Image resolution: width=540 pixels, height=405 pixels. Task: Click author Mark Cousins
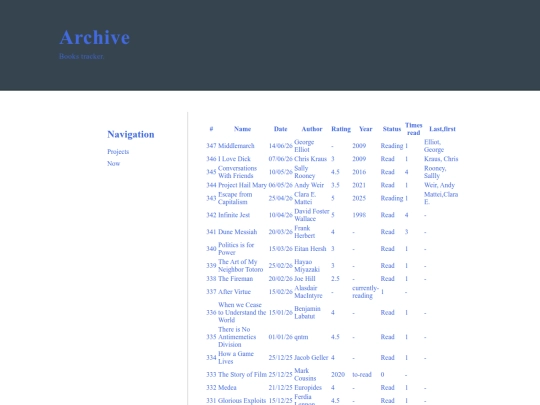pyautogui.click(x=305, y=374)
